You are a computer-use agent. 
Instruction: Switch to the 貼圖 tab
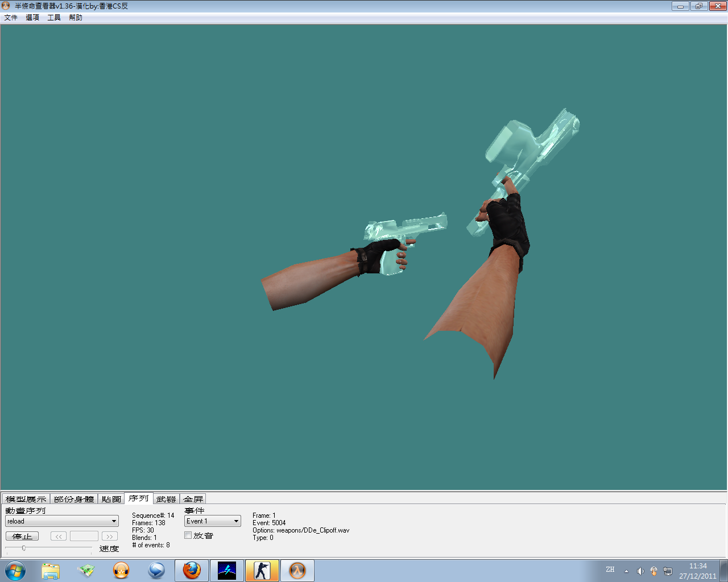tap(111, 499)
